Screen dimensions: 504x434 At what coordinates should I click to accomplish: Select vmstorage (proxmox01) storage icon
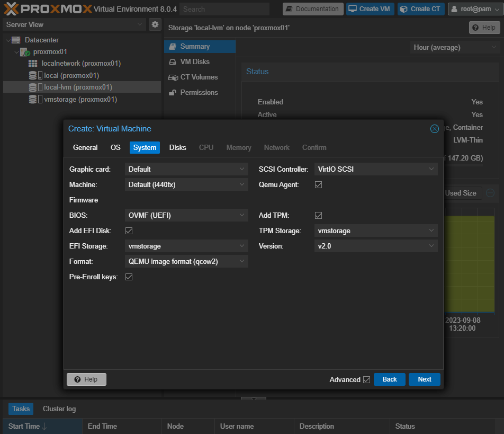pos(33,99)
